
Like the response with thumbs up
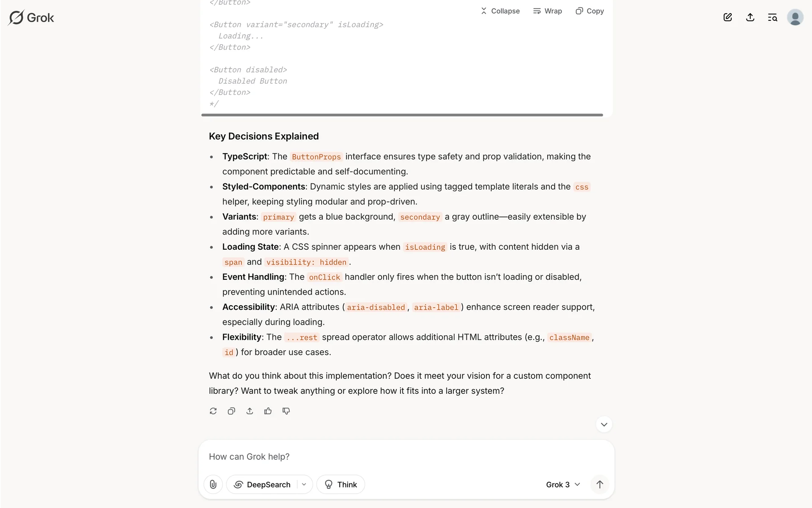click(x=268, y=411)
